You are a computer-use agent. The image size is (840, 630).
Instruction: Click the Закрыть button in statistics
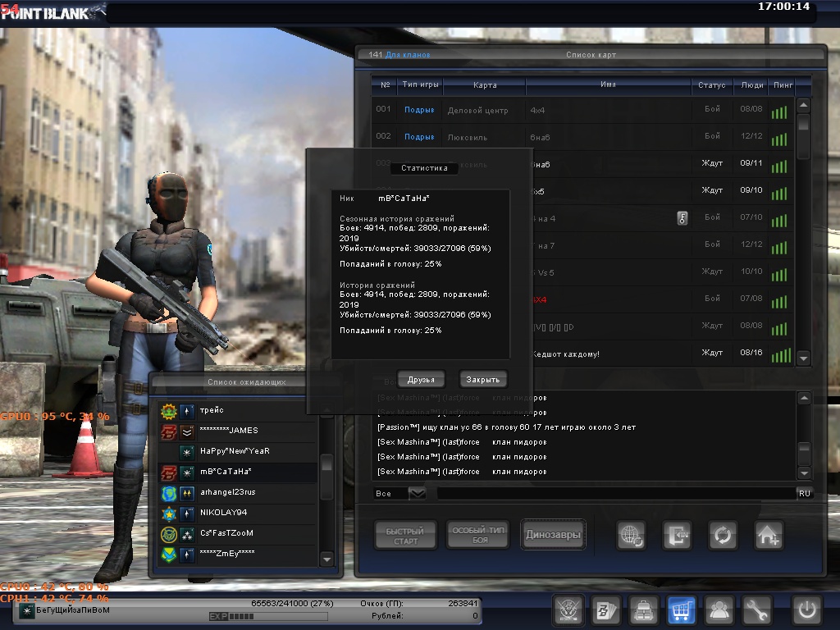(x=482, y=379)
